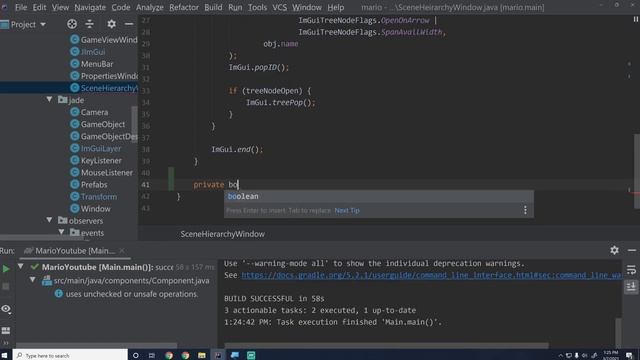
Task: Select Prefabs class in project tree
Action: (x=89, y=184)
